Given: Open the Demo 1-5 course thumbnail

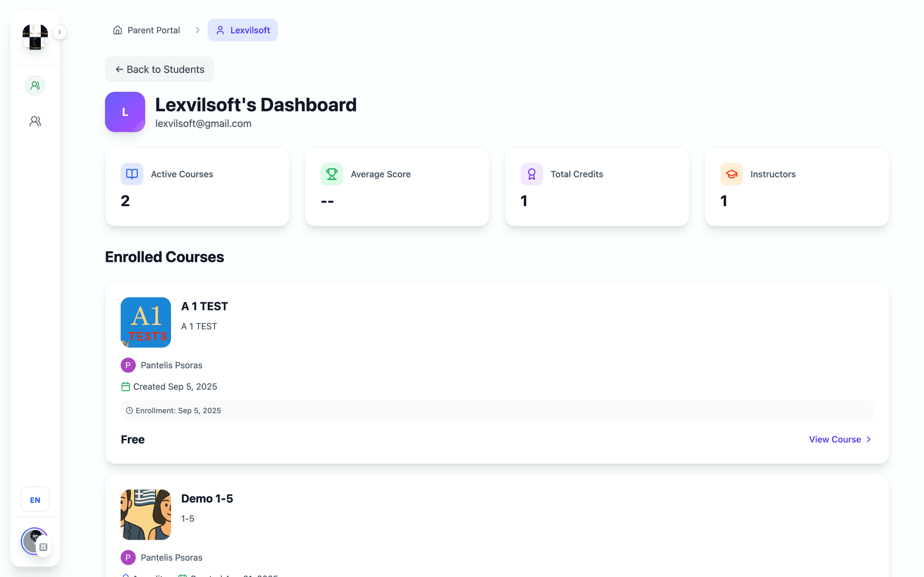Looking at the screenshot, I should pos(146,515).
